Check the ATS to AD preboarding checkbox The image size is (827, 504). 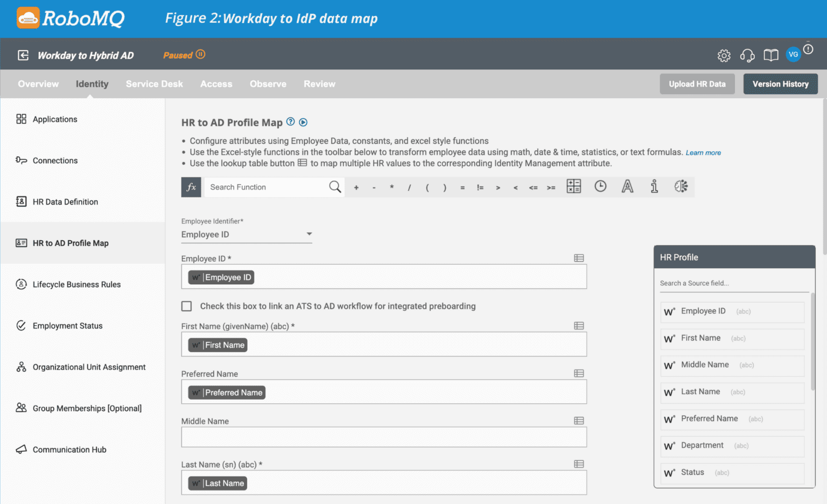pyautogui.click(x=186, y=306)
